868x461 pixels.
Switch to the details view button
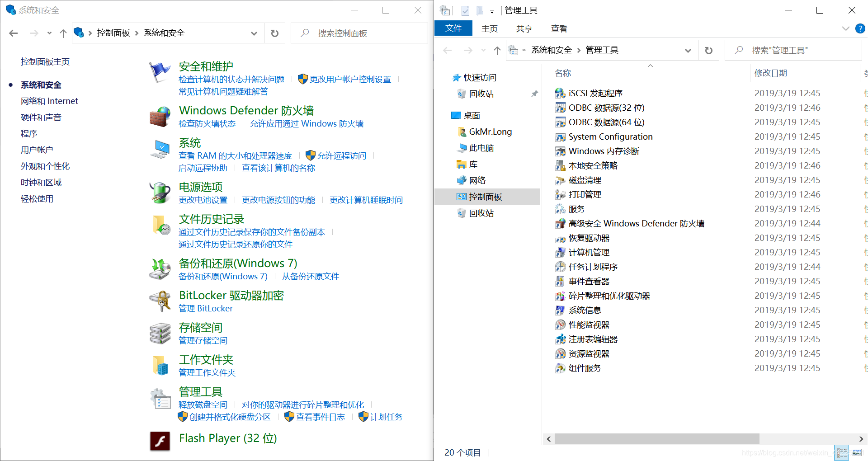[842, 452]
